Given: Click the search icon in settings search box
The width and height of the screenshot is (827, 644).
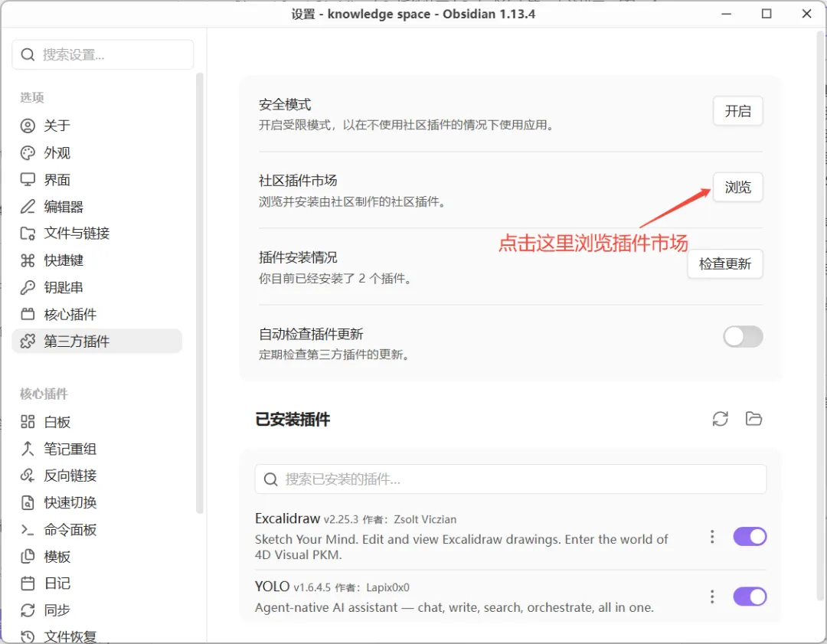Looking at the screenshot, I should [28, 54].
